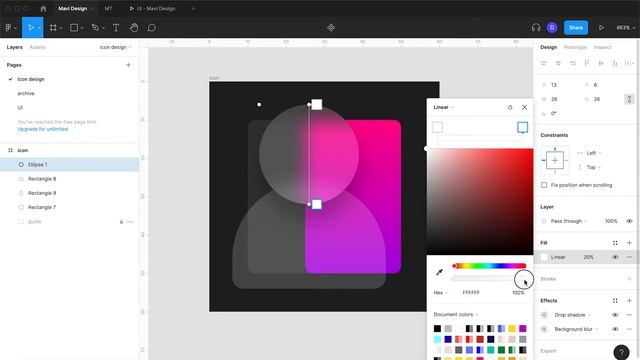The width and height of the screenshot is (640, 360).
Task: Select the right gradient stop swatch
Action: point(522,127)
